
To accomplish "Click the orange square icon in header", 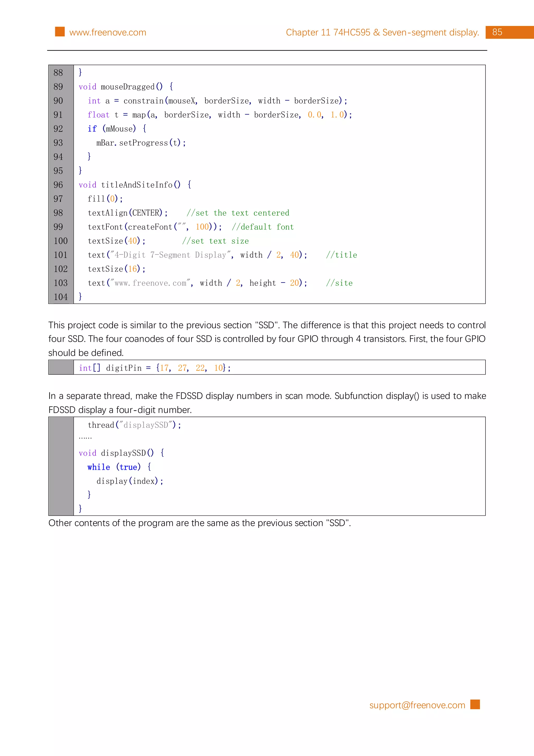I will 60,32.
